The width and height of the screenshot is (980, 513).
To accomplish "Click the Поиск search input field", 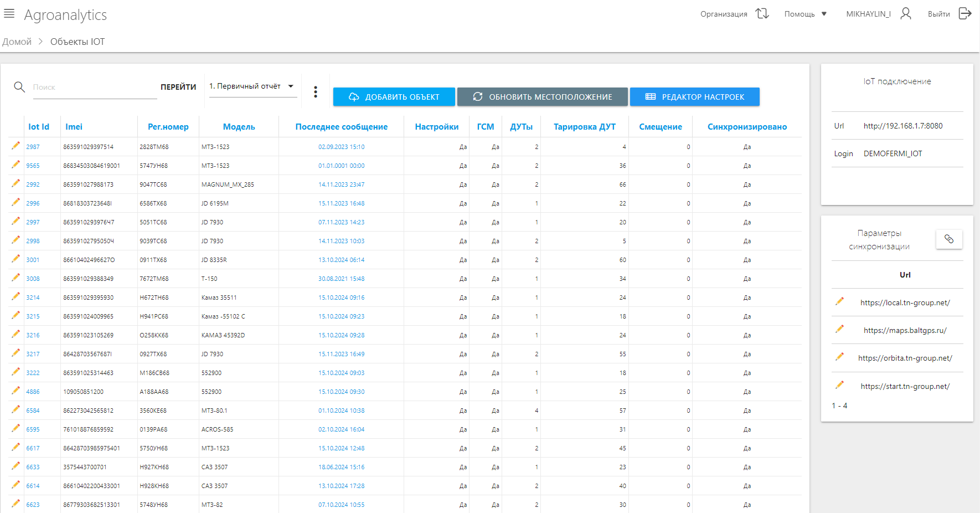I will tap(94, 88).
